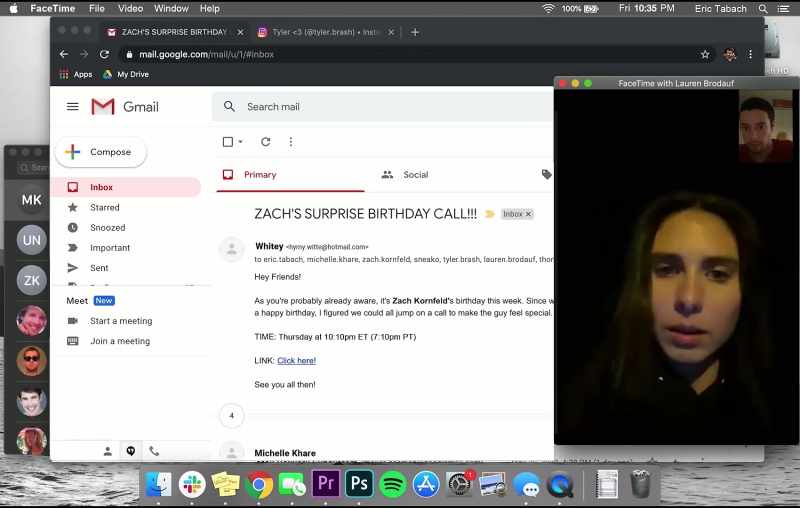Switch to the Social tab
This screenshot has height=508, width=800.
pyautogui.click(x=406, y=175)
